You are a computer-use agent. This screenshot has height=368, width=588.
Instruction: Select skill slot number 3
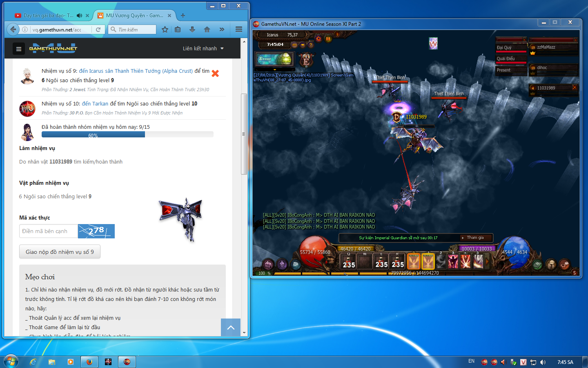tap(453, 261)
